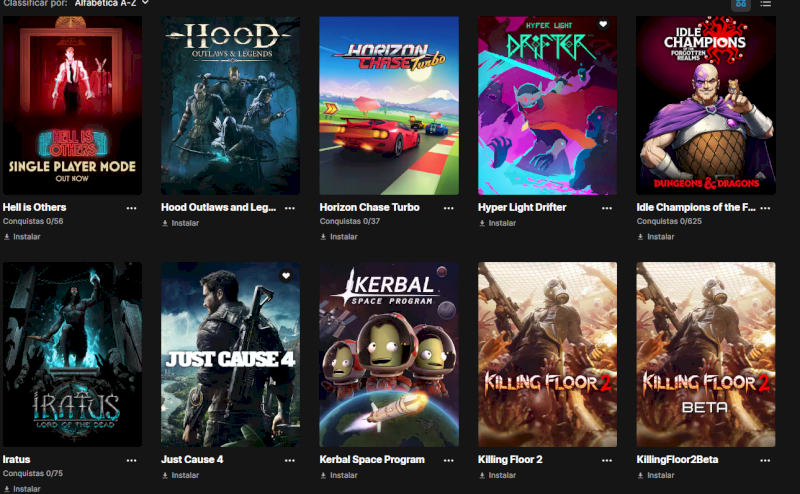
Task: Open Just Cause 4 ellipsis menu
Action: pos(290,460)
